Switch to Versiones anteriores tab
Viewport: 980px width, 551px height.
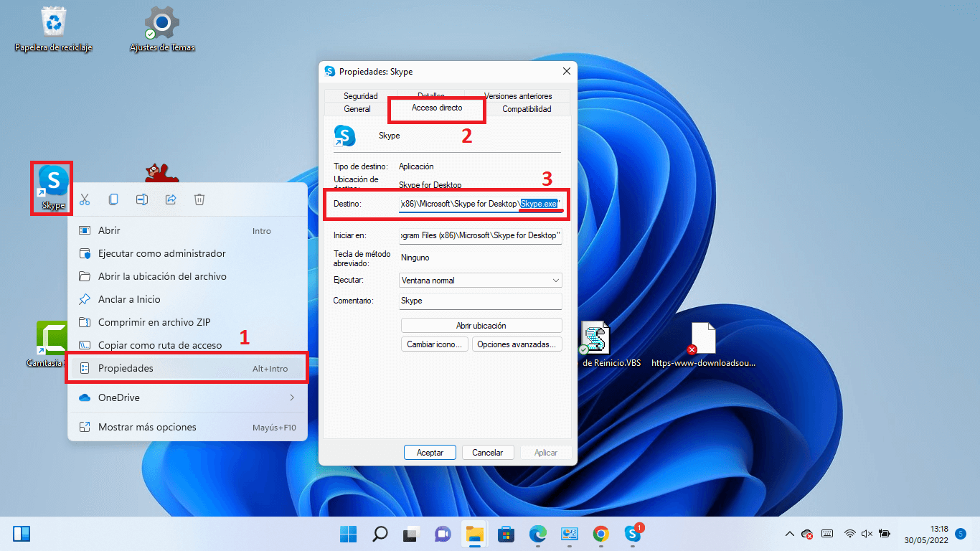point(518,96)
